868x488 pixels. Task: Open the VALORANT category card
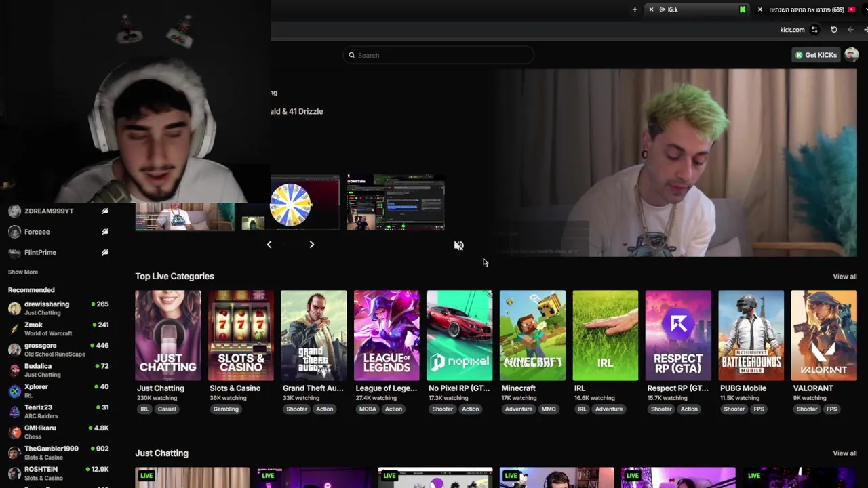(x=824, y=335)
